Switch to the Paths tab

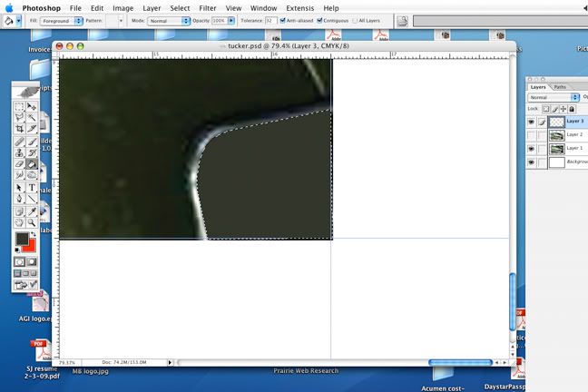point(560,87)
